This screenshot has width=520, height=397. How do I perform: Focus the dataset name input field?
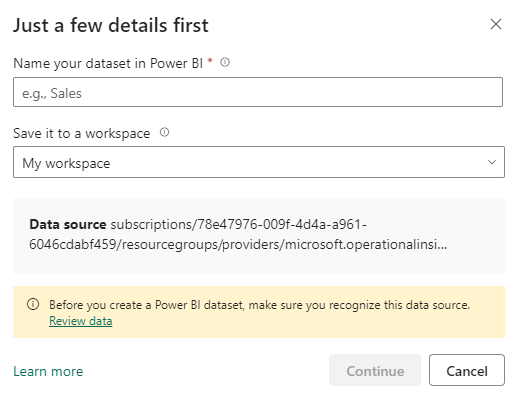tap(258, 92)
